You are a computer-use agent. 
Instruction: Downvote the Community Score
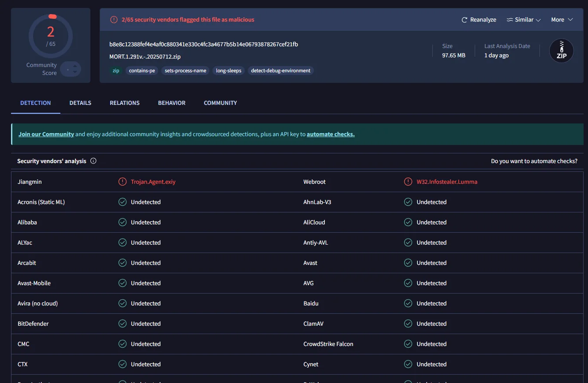coord(75,71)
